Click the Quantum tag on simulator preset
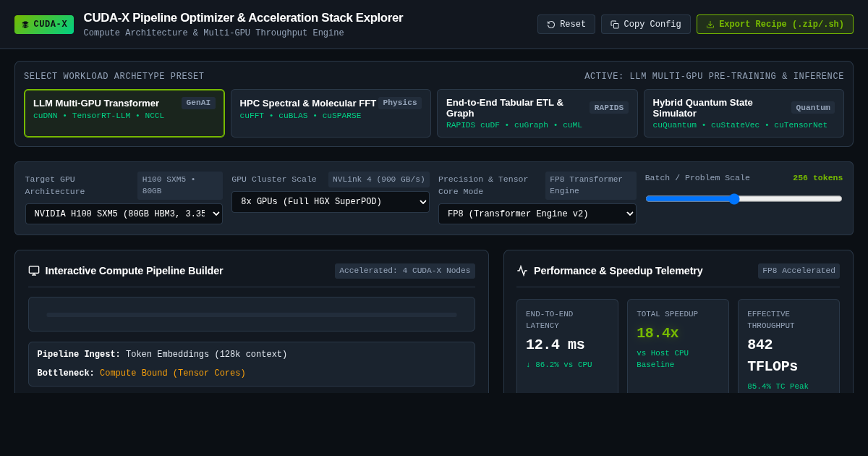Image resolution: width=868 pixels, height=456 pixels. point(813,108)
